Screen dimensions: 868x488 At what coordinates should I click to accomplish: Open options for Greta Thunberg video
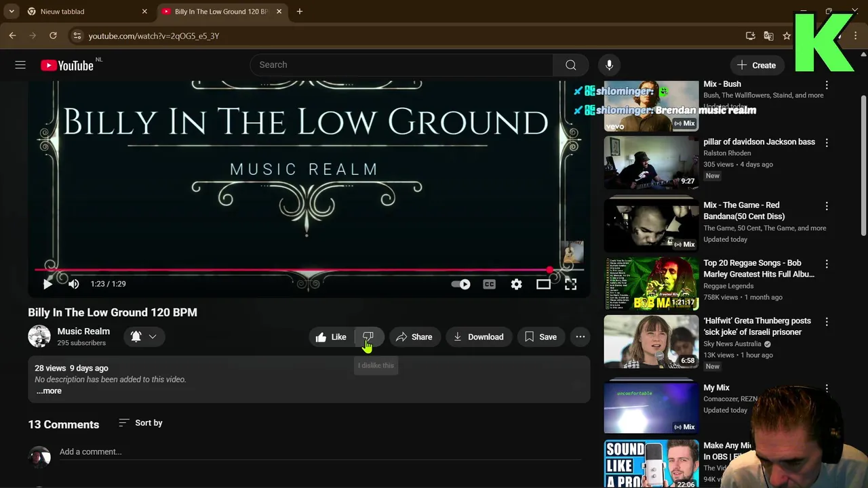tap(827, 321)
